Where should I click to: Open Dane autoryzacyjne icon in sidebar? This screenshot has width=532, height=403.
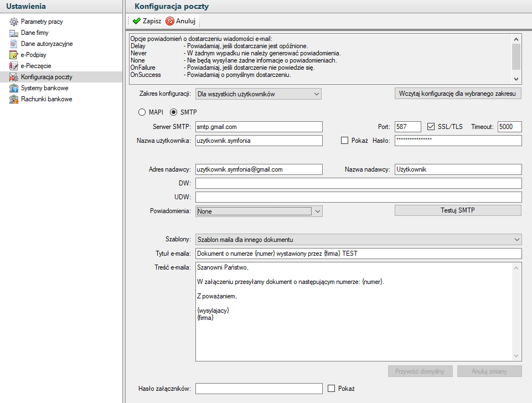(x=14, y=44)
